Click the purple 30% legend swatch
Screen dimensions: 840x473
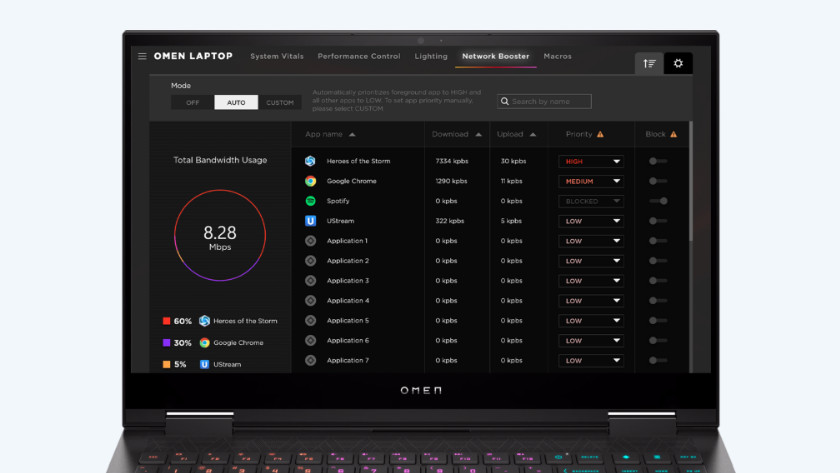point(167,343)
